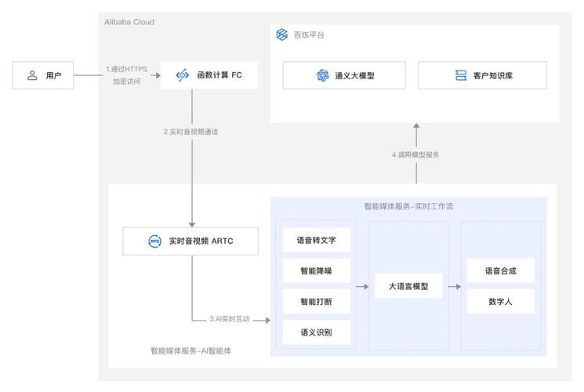
Task: Click the 语义识别 block
Action: (316, 332)
